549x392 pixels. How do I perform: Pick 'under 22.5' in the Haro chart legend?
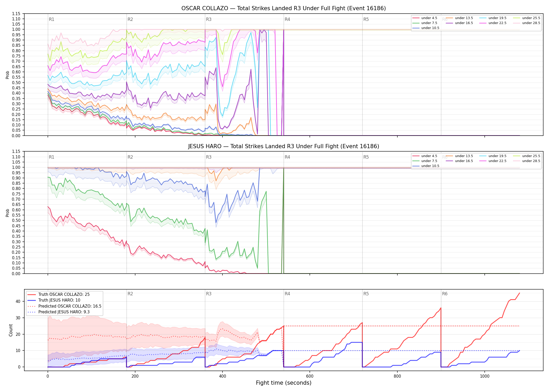493,161
